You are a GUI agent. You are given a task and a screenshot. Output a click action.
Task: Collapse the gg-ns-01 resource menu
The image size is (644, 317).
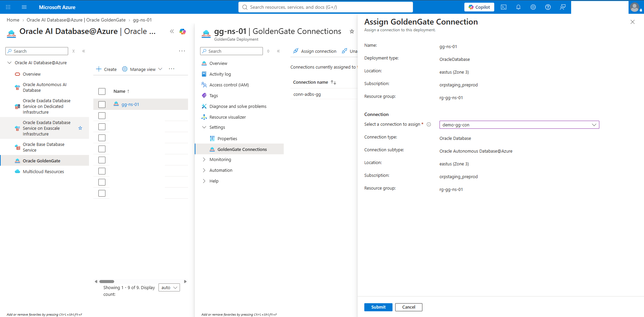coord(278,51)
